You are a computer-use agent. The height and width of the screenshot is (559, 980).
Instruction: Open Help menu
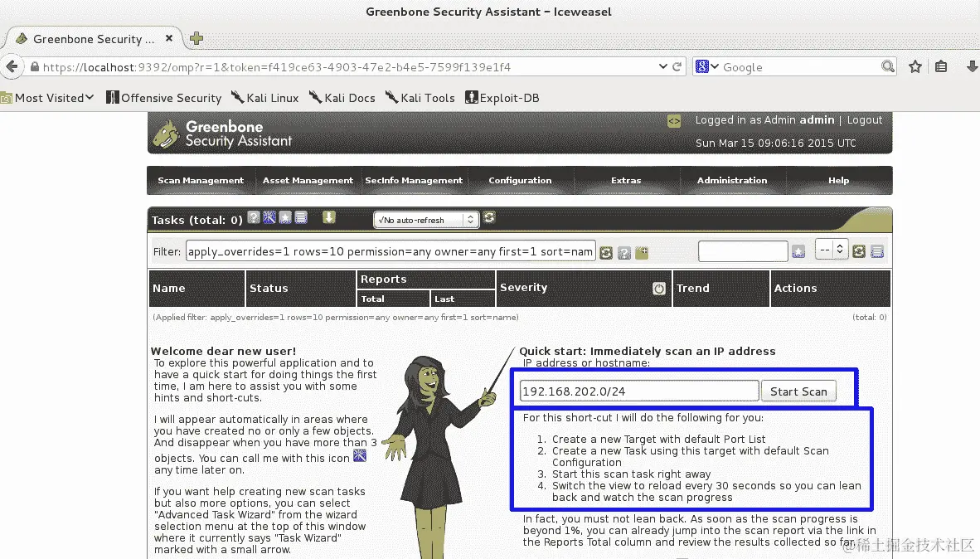[838, 180]
